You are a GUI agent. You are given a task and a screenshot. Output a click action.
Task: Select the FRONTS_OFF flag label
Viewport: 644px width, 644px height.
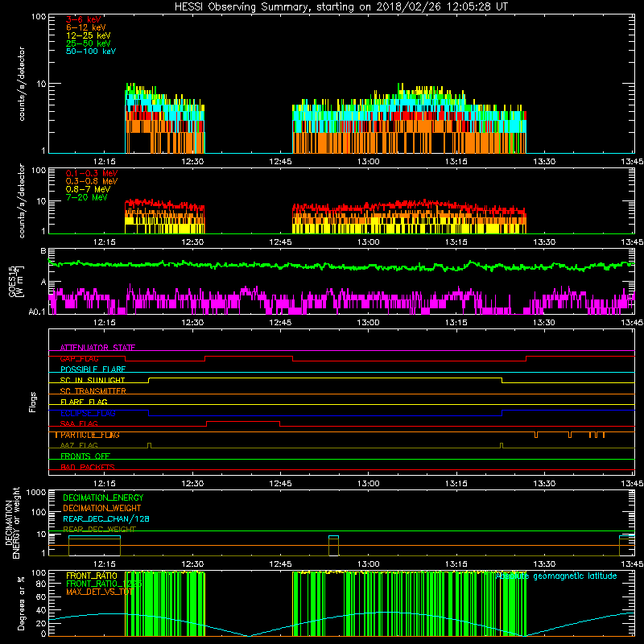[x=85, y=456]
